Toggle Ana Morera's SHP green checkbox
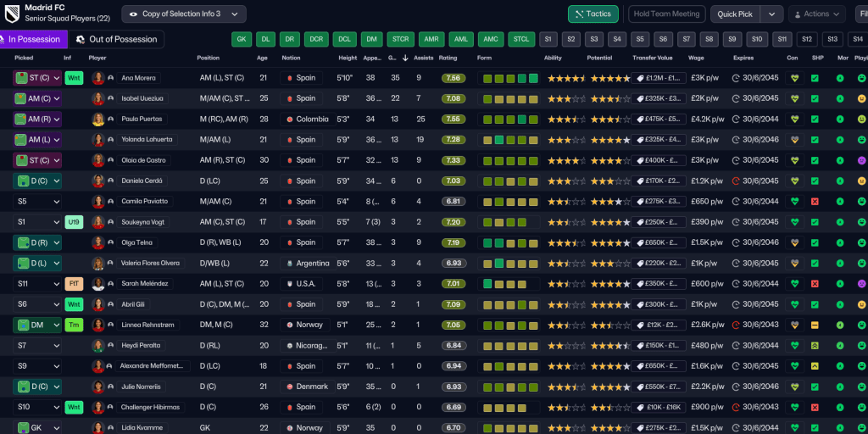The width and height of the screenshot is (868, 434). click(x=815, y=78)
